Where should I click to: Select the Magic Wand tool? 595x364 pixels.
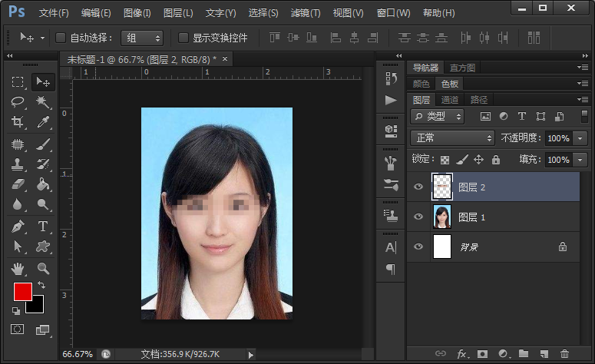pos(43,101)
